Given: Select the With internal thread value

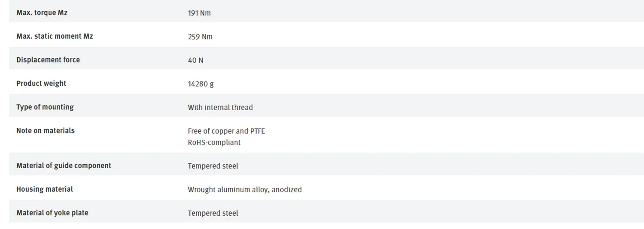Looking at the screenshot, I should [x=220, y=108].
